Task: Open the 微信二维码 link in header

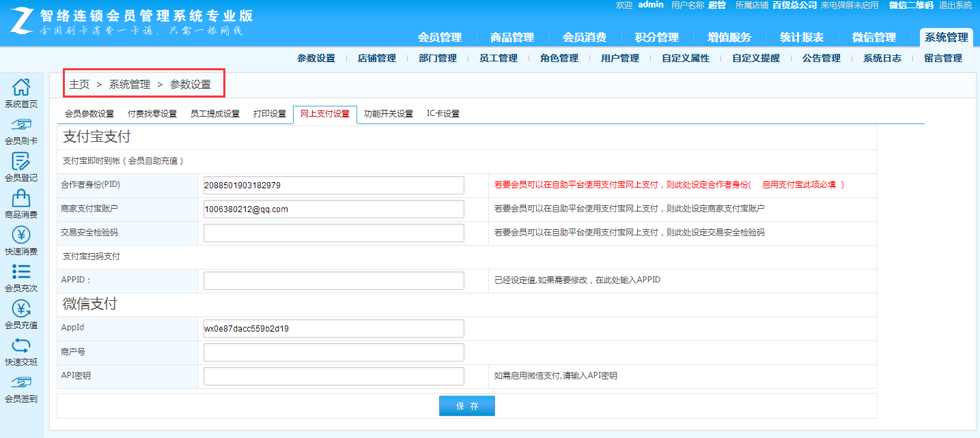Action: 911,5
